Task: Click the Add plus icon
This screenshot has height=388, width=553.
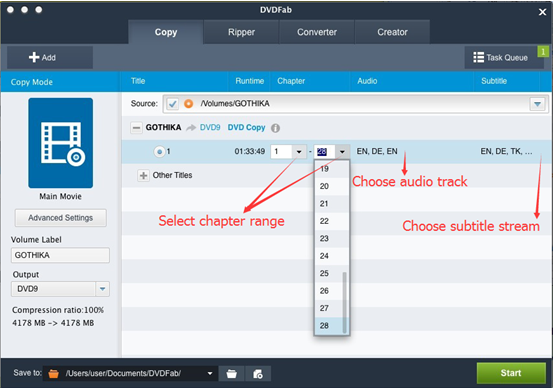Action: coord(34,57)
